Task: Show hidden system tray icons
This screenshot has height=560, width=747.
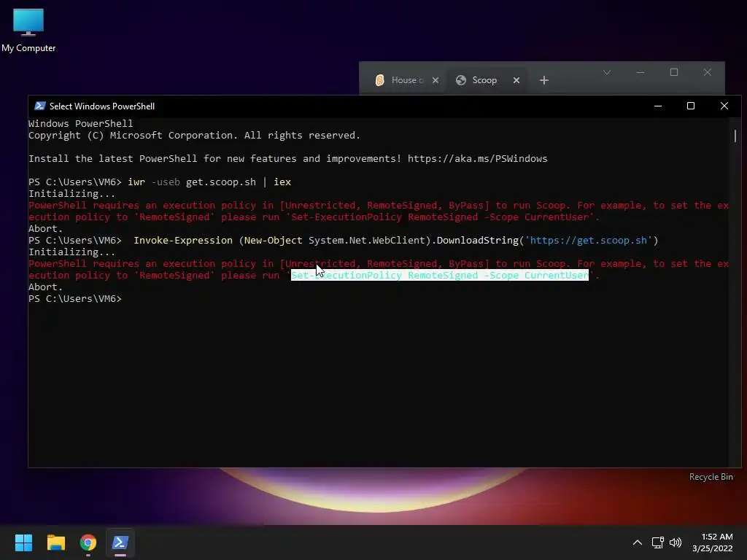Action: (x=638, y=542)
